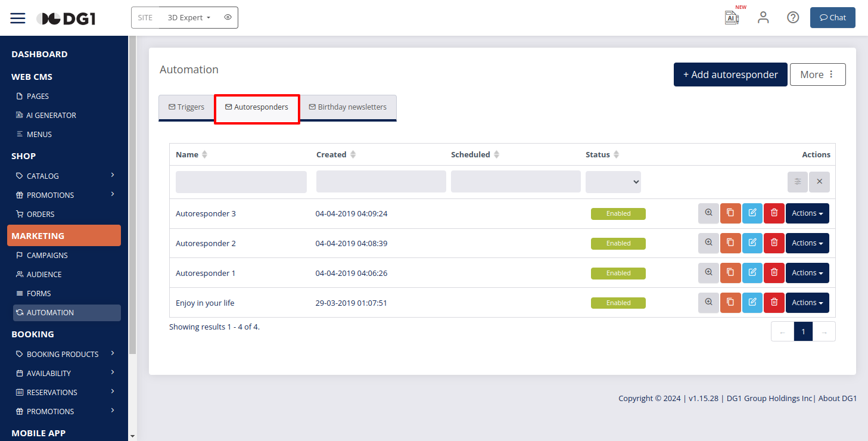Open Actions dropdown for Autoresponder 2
Screen dimensions: 868x441
pyautogui.click(x=807, y=243)
